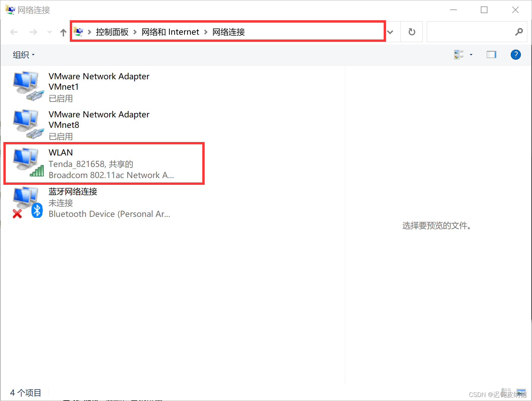Image resolution: width=532 pixels, height=401 pixels.
Task: Click the WLAN label text
Action: click(61, 152)
